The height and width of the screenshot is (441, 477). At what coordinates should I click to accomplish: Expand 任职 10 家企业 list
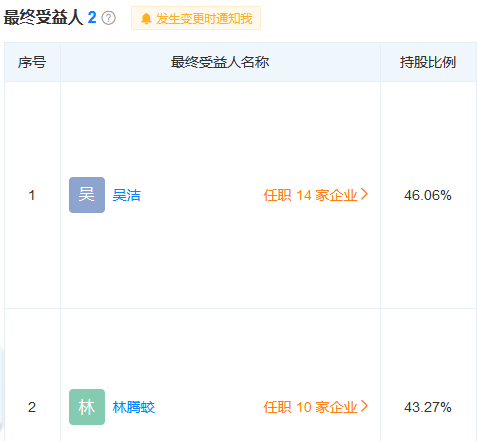click(x=316, y=407)
